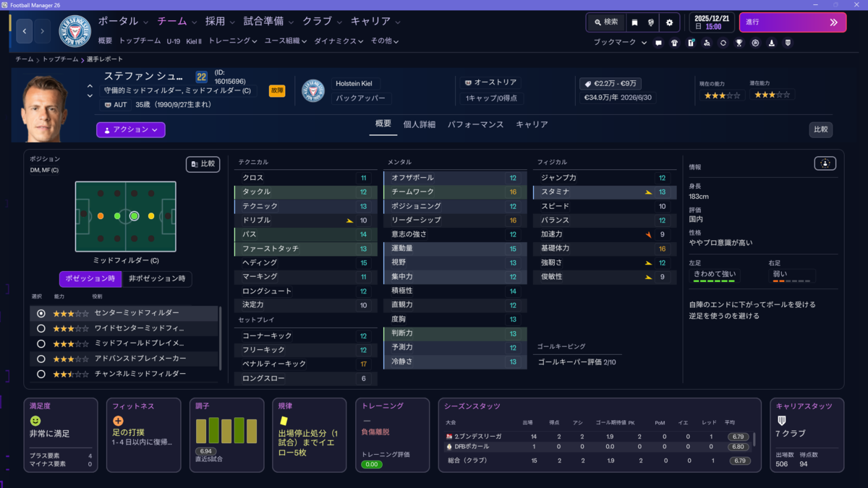
Task: Open the ダイナミクス submenu dropdown
Action: pos(339,41)
